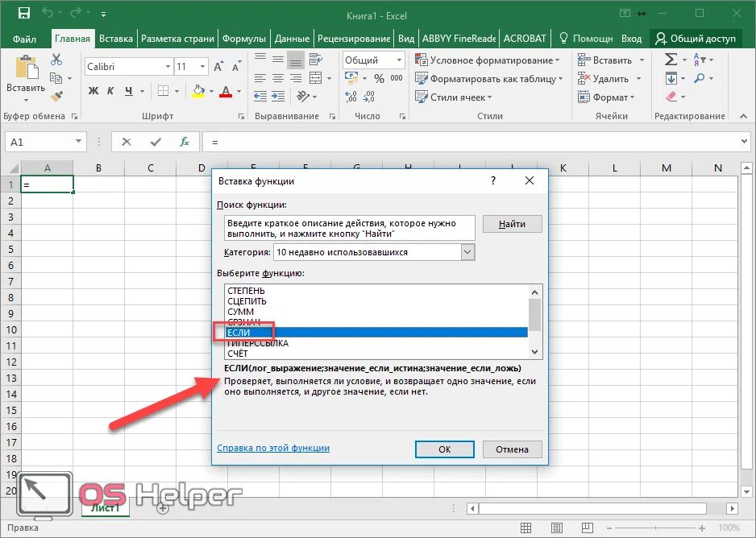This screenshot has width=756, height=538.
Task: Switch to the Вставка ribbon tab
Action: point(116,39)
